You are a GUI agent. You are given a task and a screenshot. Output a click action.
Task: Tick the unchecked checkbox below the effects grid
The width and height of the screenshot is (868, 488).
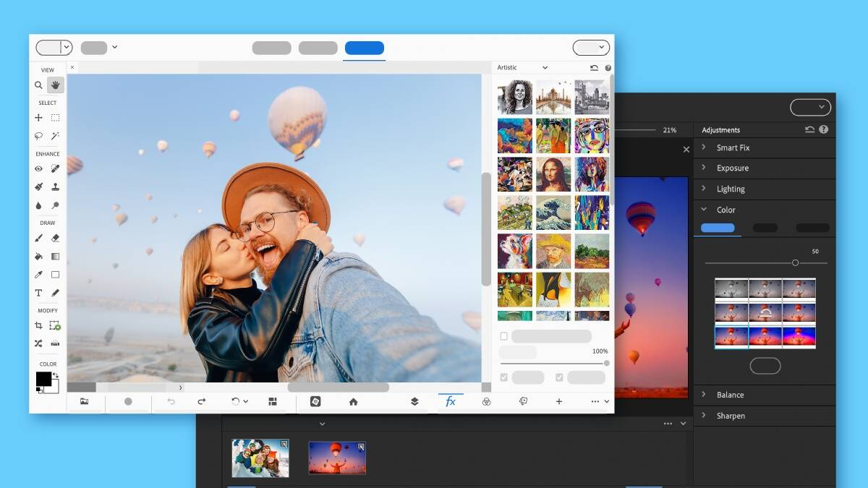pyautogui.click(x=504, y=336)
